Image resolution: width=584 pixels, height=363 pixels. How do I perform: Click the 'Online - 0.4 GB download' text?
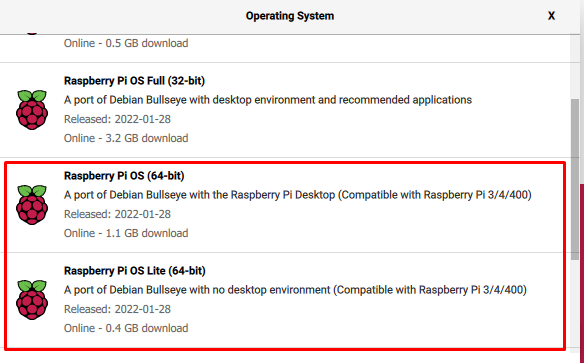[x=126, y=328]
